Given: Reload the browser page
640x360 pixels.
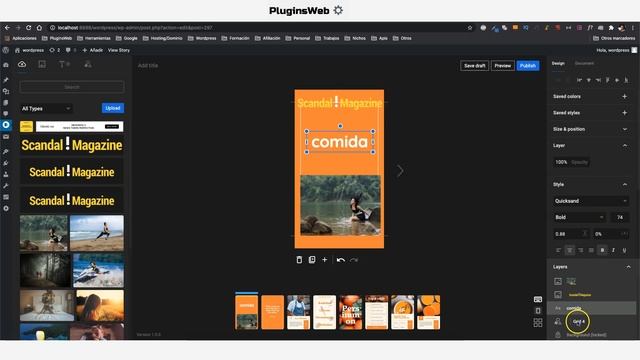Looking at the screenshot, I should [29, 28].
